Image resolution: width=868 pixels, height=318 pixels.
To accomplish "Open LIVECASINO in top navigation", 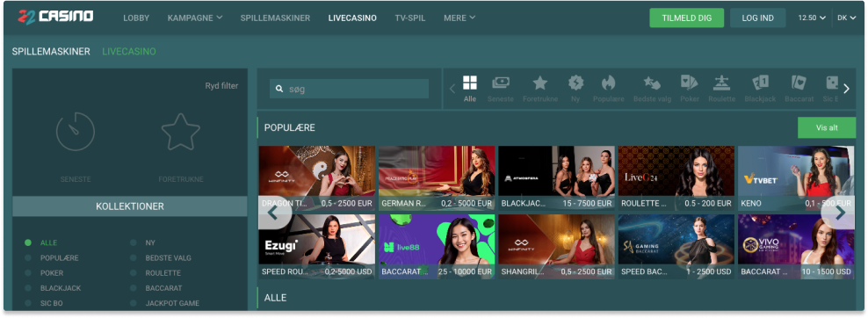I will tap(352, 18).
